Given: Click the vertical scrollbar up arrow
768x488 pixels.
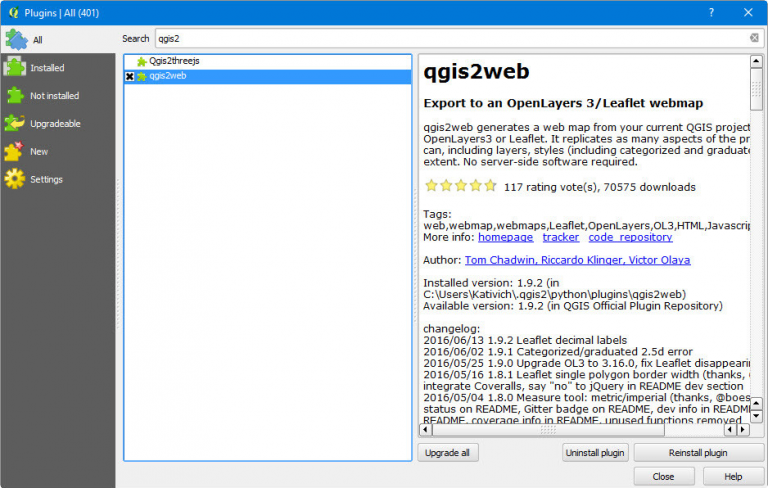Looking at the screenshot, I should coord(756,61).
